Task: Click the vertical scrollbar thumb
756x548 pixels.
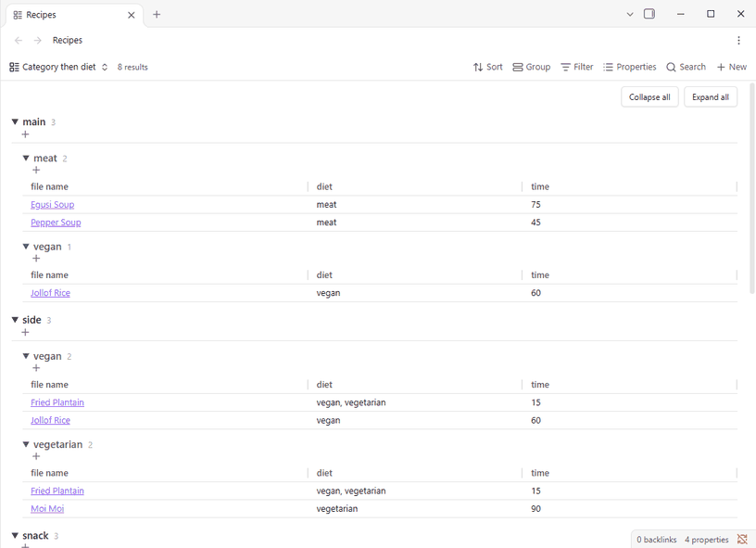Action: pos(751,188)
